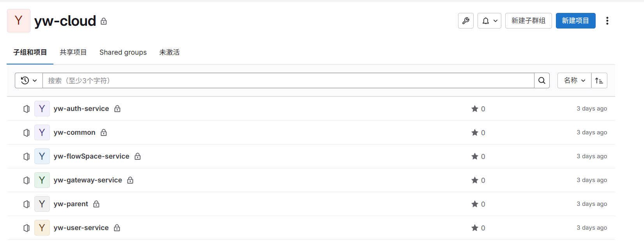
Task: Open the yw-auth-service project link
Action: click(x=81, y=109)
